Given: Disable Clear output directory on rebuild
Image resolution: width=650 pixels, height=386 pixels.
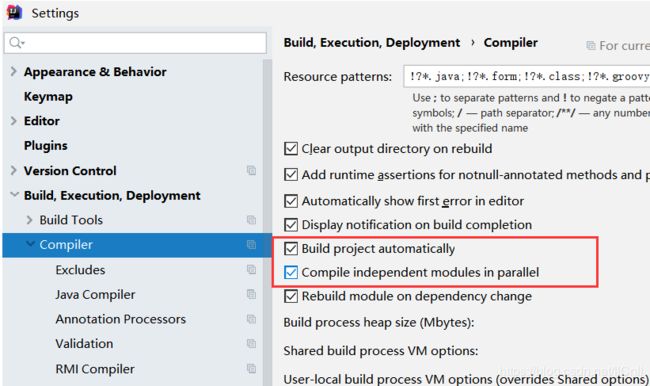Looking at the screenshot, I should click(x=291, y=148).
